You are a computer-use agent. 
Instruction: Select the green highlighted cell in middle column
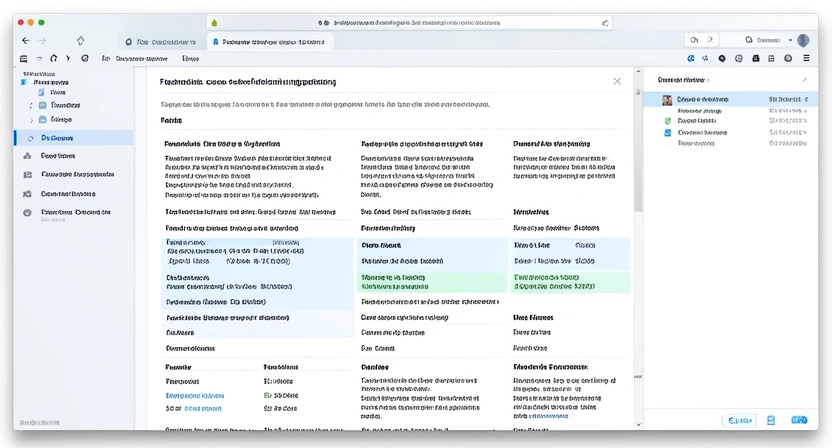coord(432,282)
